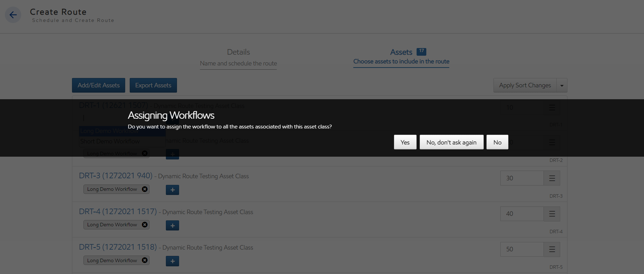Click the DRT-5 reorder handle icon

pyautogui.click(x=552, y=249)
